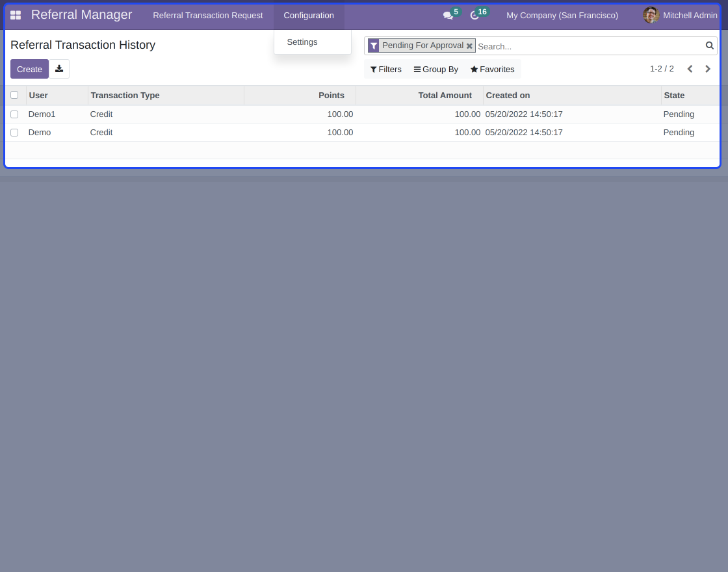
Task: Open Referral Transaction Request menu
Action: coord(207,16)
